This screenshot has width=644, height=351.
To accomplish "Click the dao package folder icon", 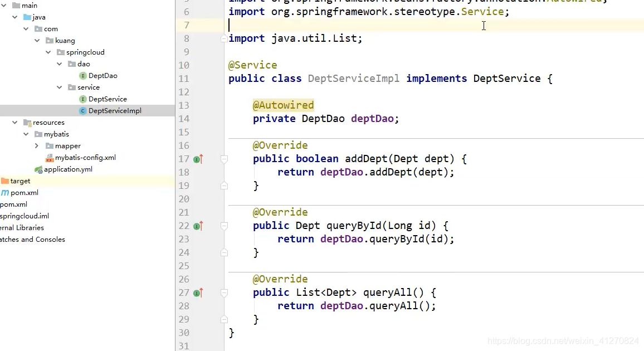I will 72,64.
